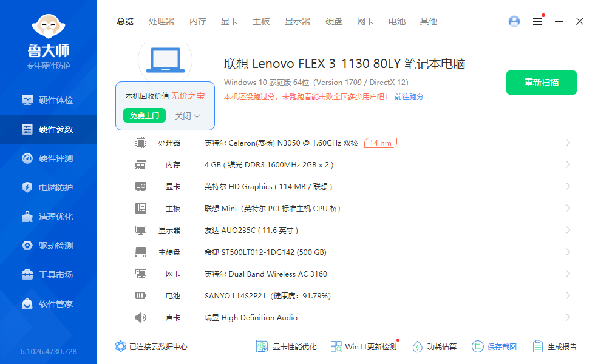Minimize the 鲁大师 window
Viewport: 595px width, 364px height.
coord(559,22)
